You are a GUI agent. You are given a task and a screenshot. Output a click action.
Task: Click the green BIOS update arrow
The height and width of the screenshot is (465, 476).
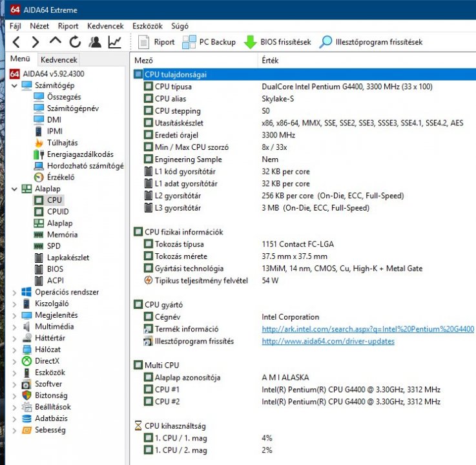pyautogui.click(x=250, y=42)
